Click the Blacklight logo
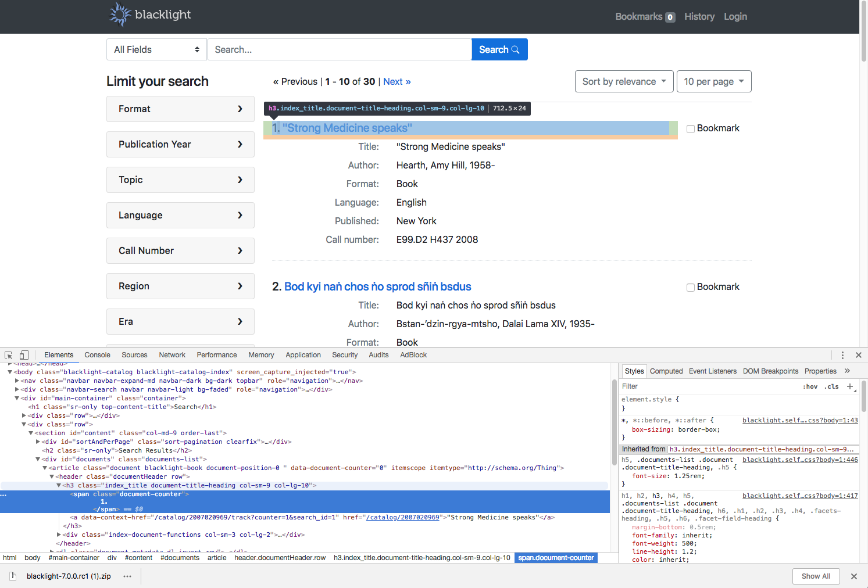This screenshot has width=868, height=588. click(150, 15)
